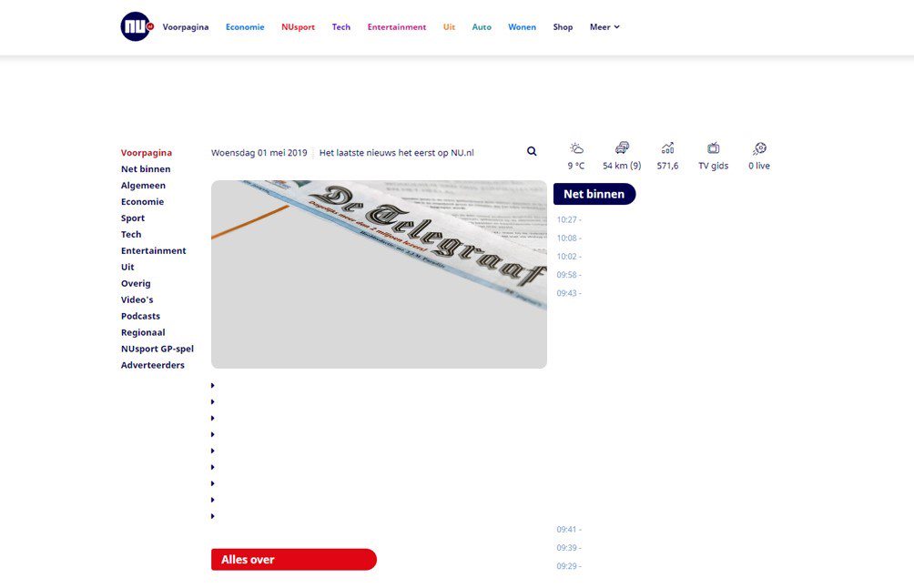Click first headline bullet arrow below photo
The image size is (914, 588).
213,386
